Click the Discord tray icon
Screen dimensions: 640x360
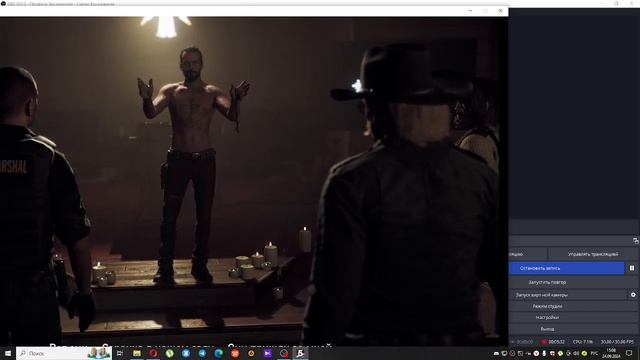point(496,353)
